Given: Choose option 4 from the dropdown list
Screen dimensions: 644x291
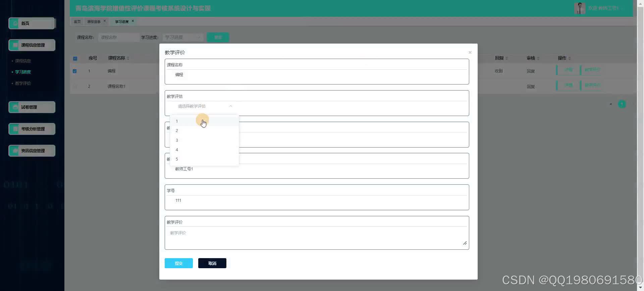Looking at the screenshot, I should coord(204,150).
